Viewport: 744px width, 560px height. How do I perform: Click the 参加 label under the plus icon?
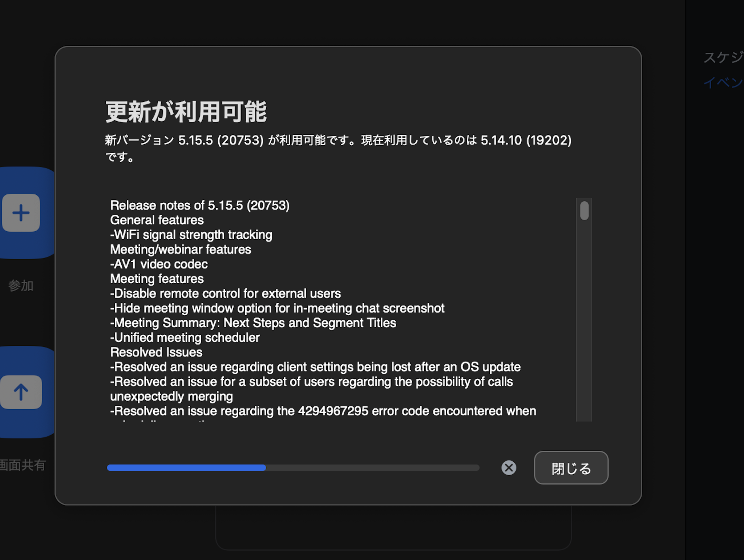21,286
